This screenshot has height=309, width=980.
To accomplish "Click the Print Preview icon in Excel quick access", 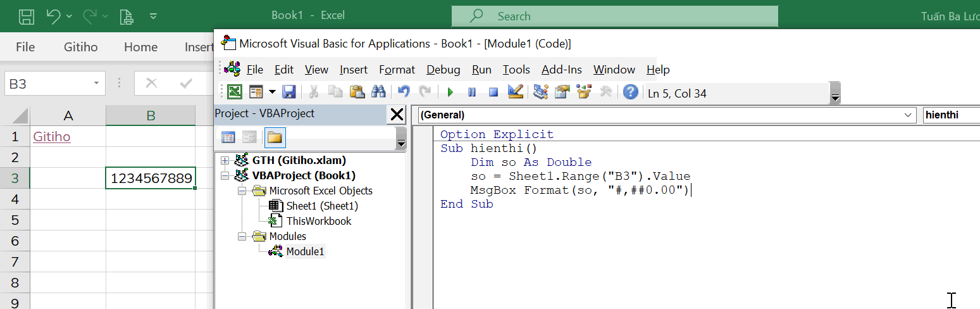I will coord(126,16).
